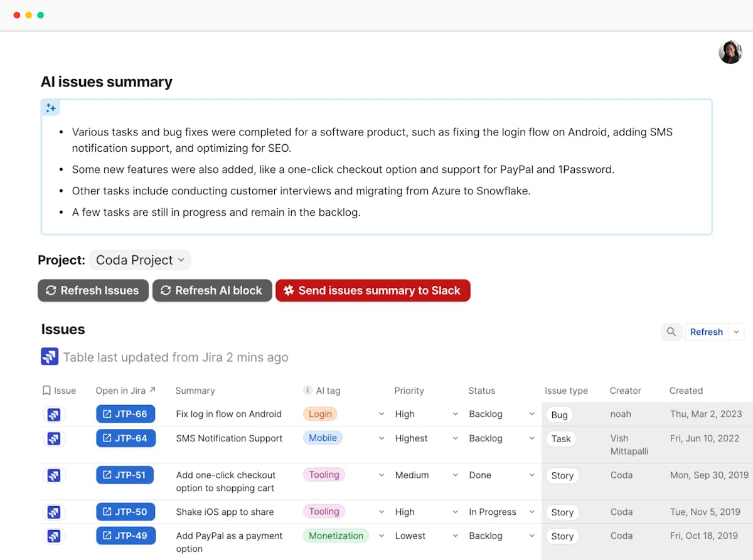Expand AI tag dropdown for Monetization row
Screen dimensions: 753x560
pos(381,536)
